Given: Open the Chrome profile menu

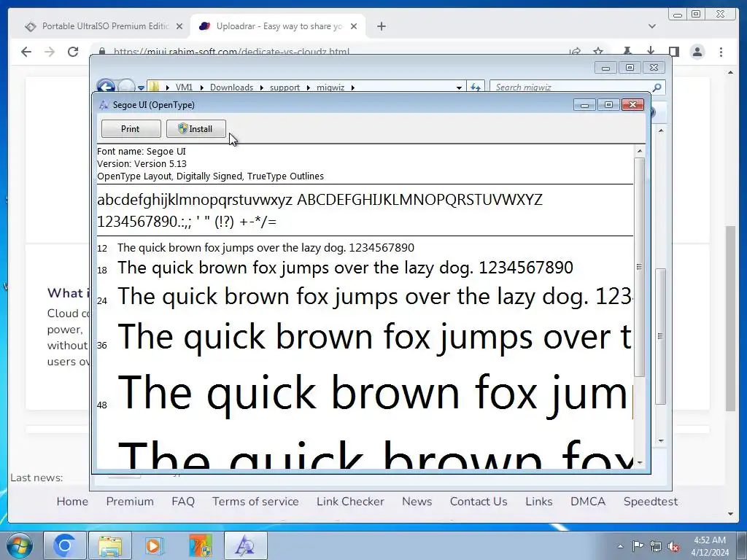Looking at the screenshot, I should tap(697, 52).
